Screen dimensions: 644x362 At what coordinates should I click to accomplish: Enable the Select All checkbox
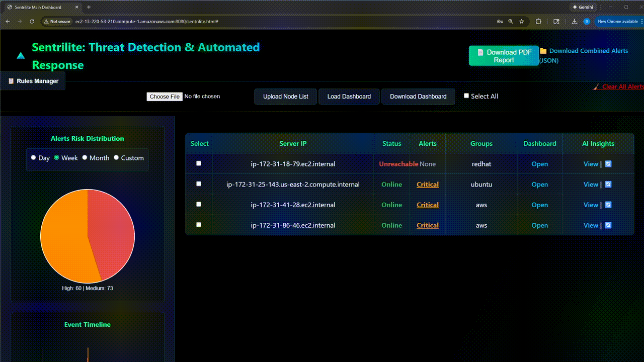click(x=466, y=95)
